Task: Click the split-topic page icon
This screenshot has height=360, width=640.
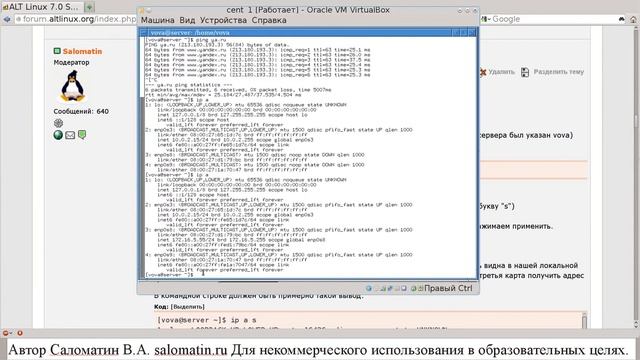Action: 525,72
